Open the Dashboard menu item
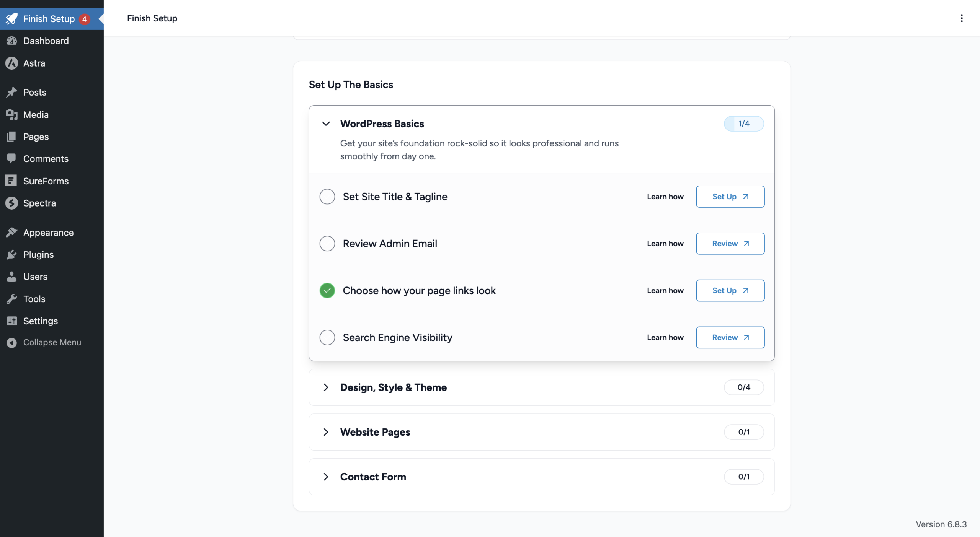The width and height of the screenshot is (980, 537). click(x=46, y=41)
